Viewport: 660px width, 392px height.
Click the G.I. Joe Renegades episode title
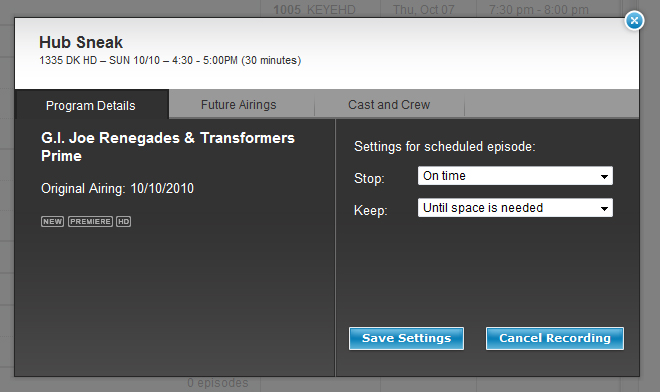click(168, 147)
